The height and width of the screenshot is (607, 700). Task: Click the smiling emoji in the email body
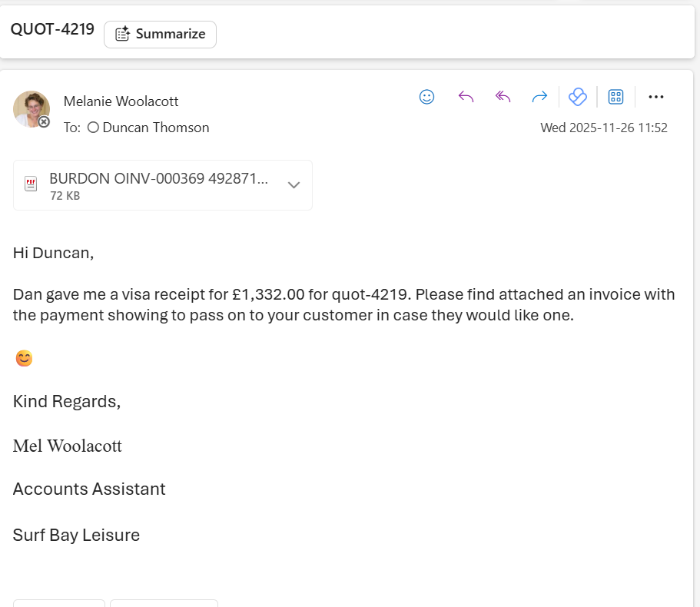24,358
